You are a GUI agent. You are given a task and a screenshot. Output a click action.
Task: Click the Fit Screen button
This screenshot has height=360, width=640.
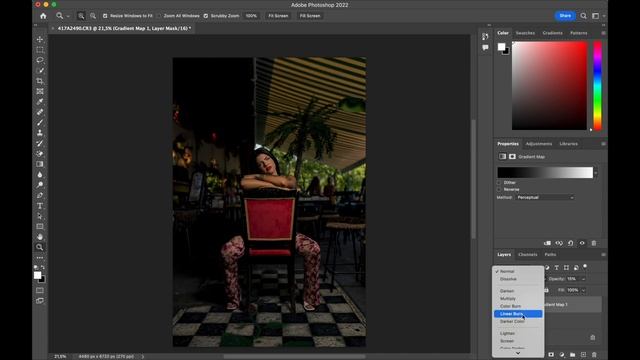click(x=278, y=16)
